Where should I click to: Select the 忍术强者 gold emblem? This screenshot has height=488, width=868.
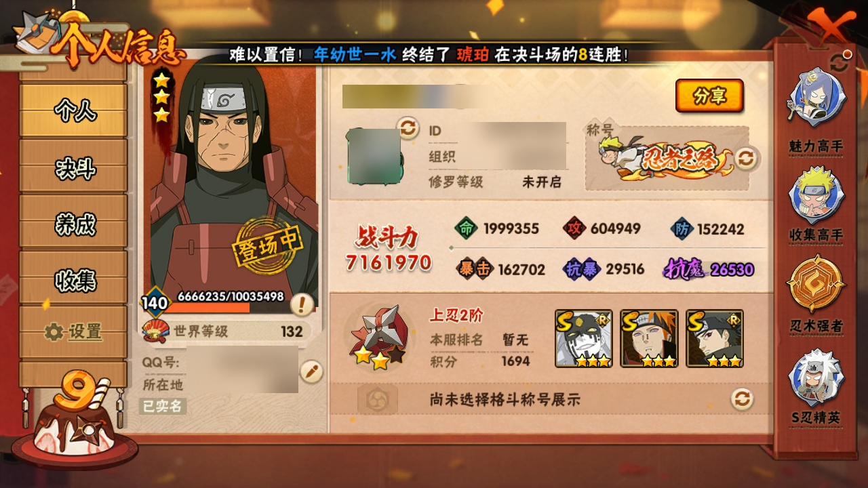point(816,284)
